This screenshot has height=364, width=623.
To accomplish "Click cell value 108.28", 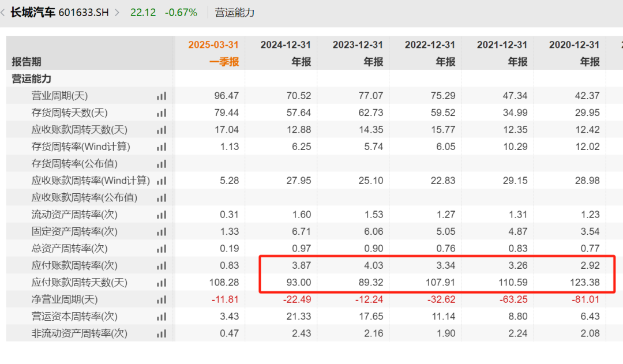I will coord(224,283).
